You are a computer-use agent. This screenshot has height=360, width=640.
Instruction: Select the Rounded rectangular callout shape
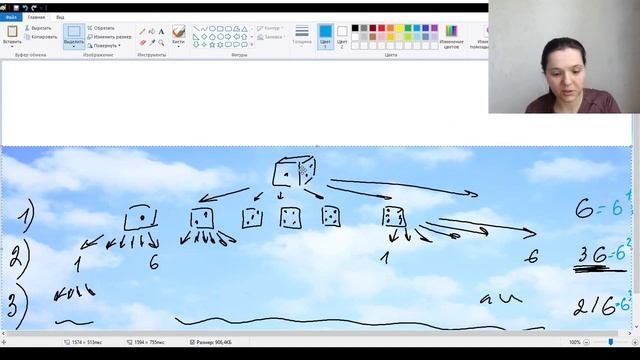point(228,44)
